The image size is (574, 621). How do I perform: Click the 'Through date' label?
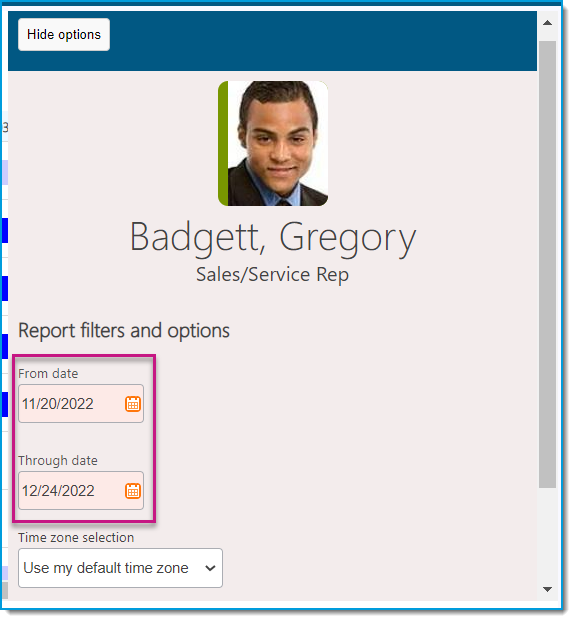coord(58,461)
